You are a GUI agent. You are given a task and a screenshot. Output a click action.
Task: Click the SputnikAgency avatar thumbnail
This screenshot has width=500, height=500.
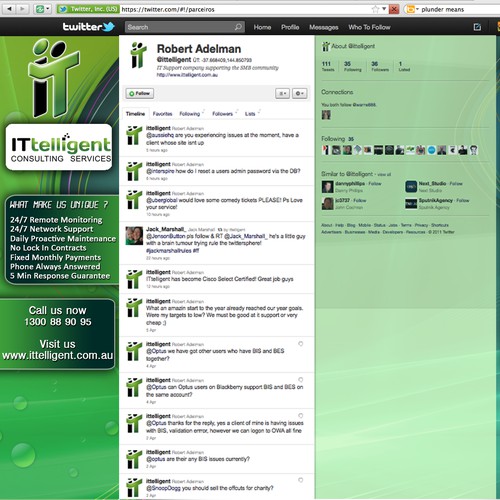(x=411, y=204)
